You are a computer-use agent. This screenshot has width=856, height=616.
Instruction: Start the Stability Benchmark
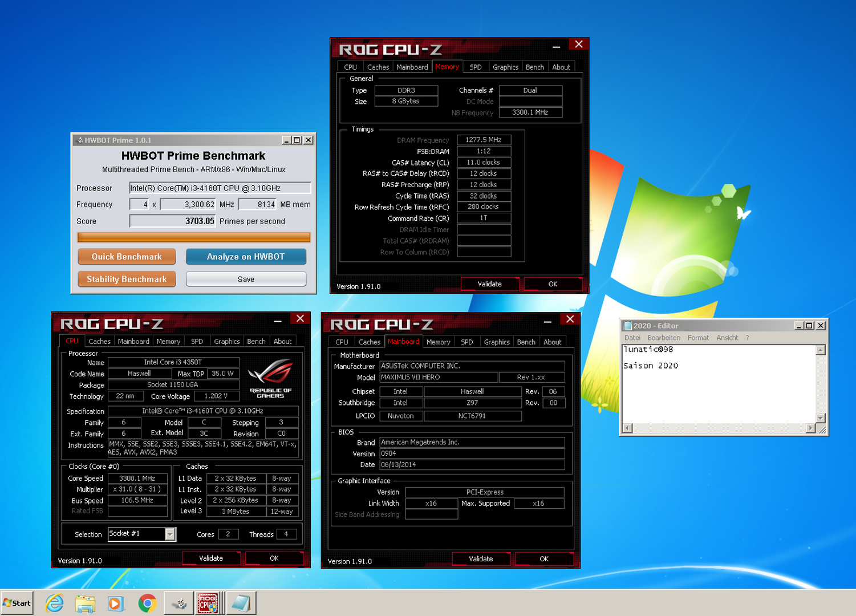[x=127, y=279]
